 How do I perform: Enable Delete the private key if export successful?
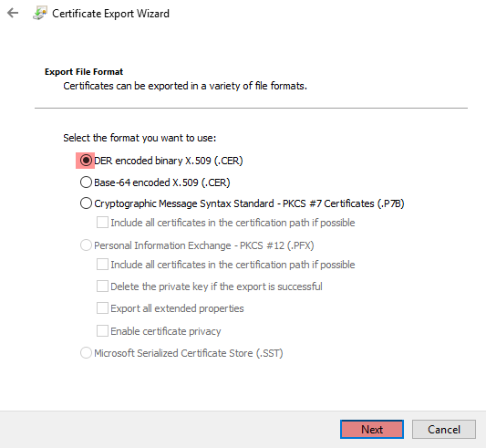[x=102, y=287]
